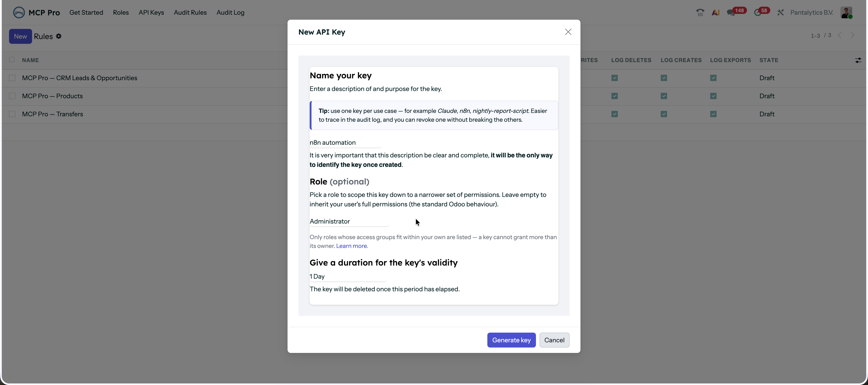Open the Roles menu
868x385 pixels.
coord(121,12)
